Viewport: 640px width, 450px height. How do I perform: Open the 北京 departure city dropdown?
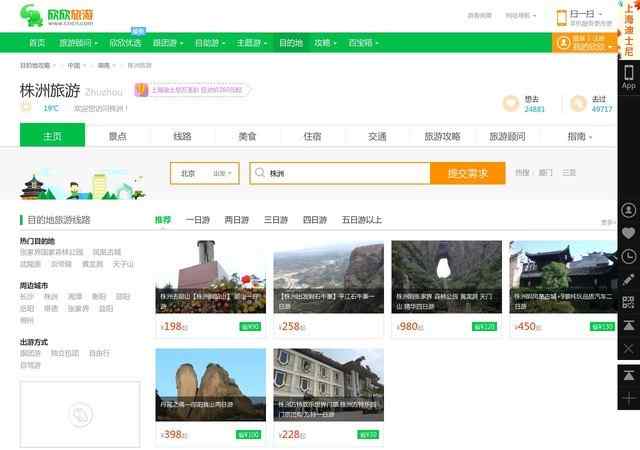click(205, 173)
